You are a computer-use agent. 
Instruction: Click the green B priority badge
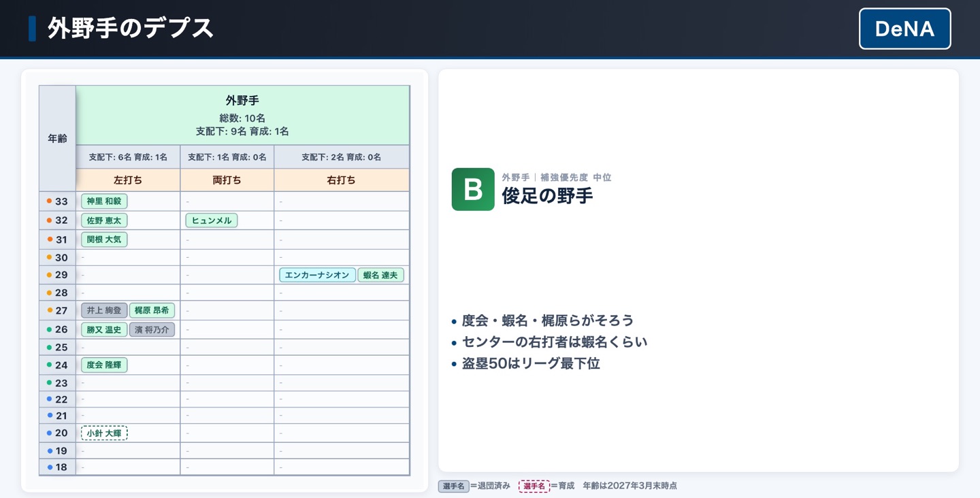(473, 189)
